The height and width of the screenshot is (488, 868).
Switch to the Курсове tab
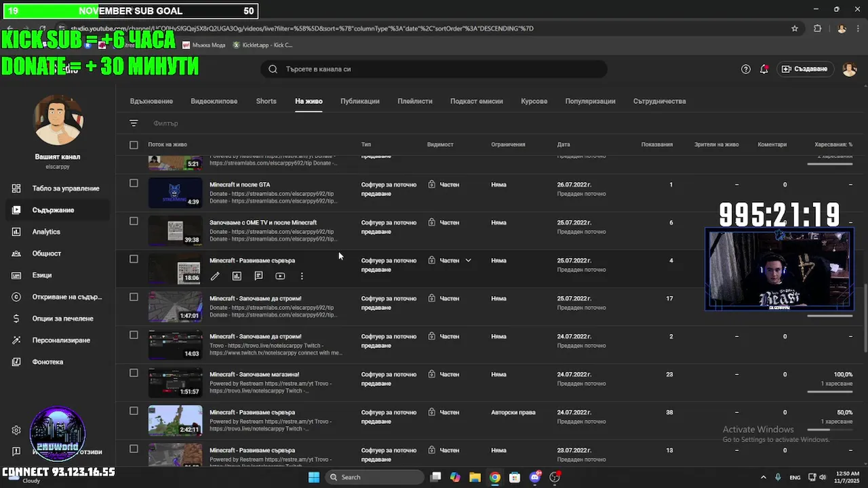pos(534,101)
